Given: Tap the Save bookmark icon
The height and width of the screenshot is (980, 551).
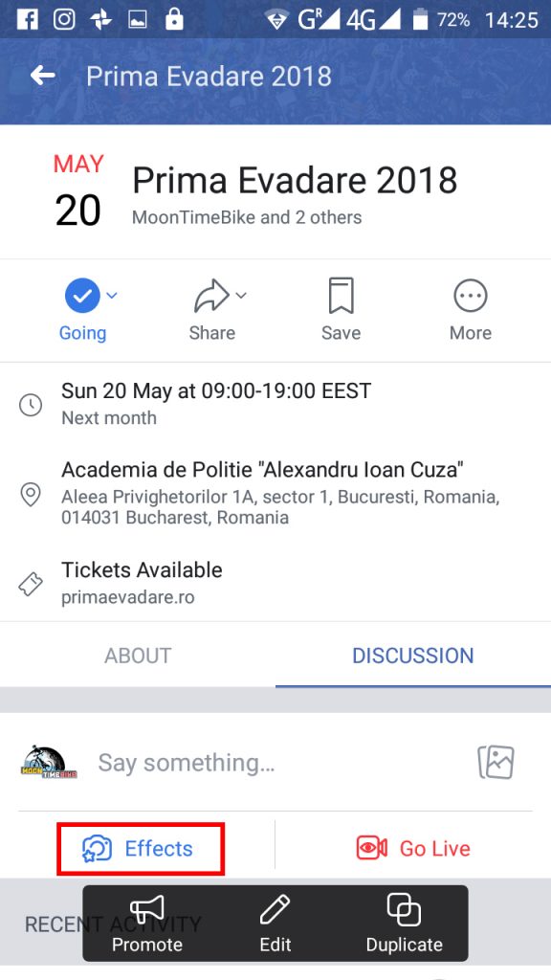Looking at the screenshot, I should click(342, 297).
